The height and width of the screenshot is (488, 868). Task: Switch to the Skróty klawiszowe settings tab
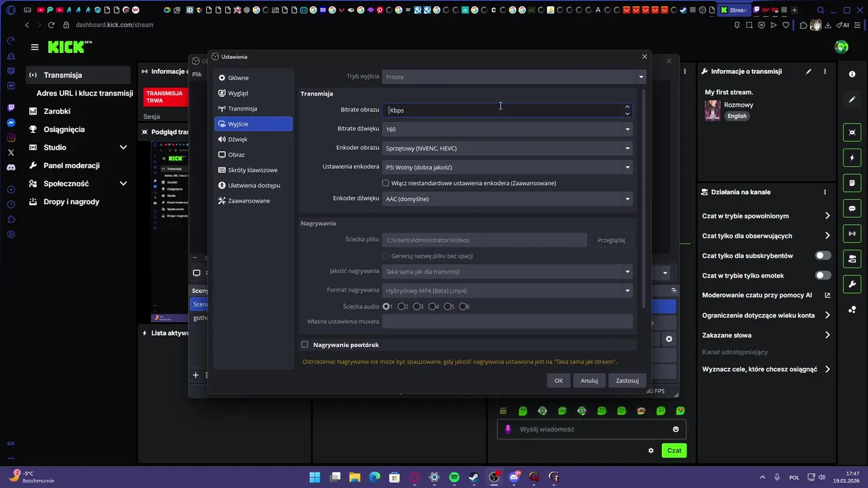click(254, 169)
